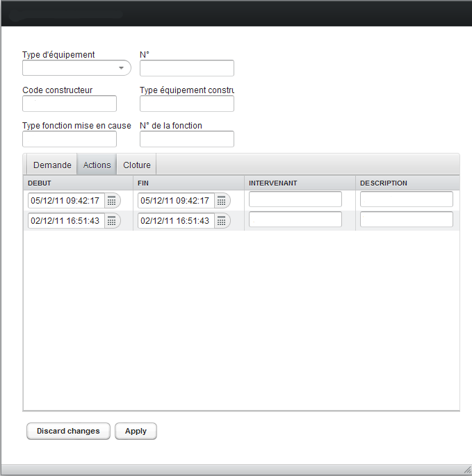
Task: Sort by the DEBUT column header
Action: pyautogui.click(x=40, y=183)
